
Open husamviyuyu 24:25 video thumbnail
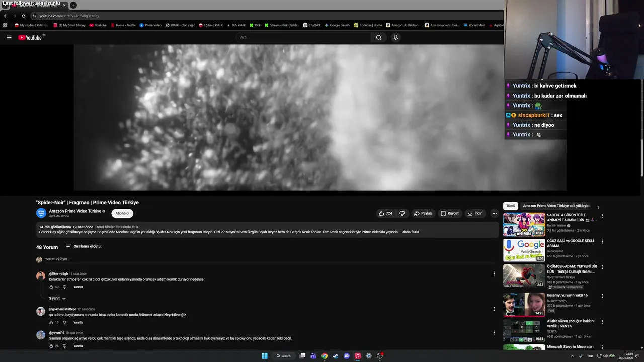[x=524, y=305]
